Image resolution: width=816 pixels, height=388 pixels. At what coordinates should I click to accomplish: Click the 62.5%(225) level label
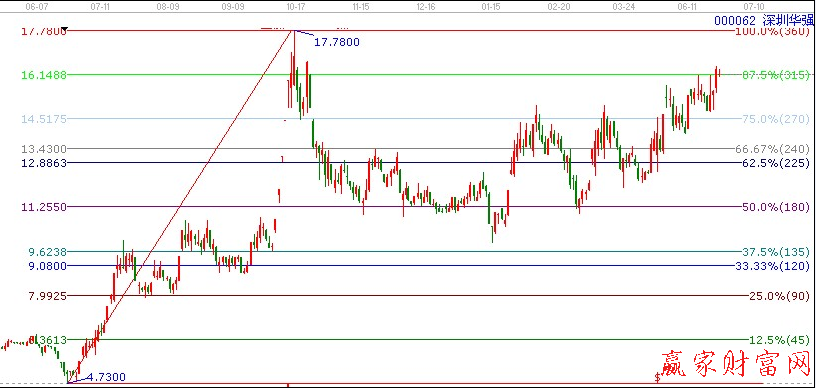[x=775, y=163]
